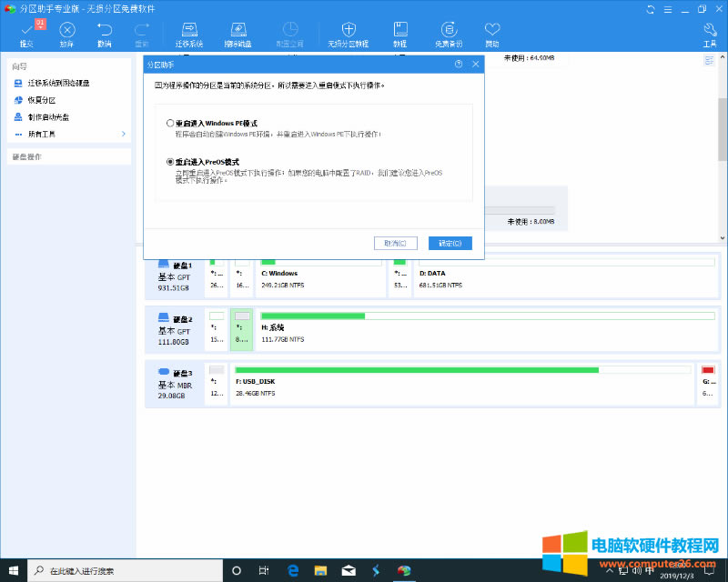Click the dialog help question mark icon

459,65
